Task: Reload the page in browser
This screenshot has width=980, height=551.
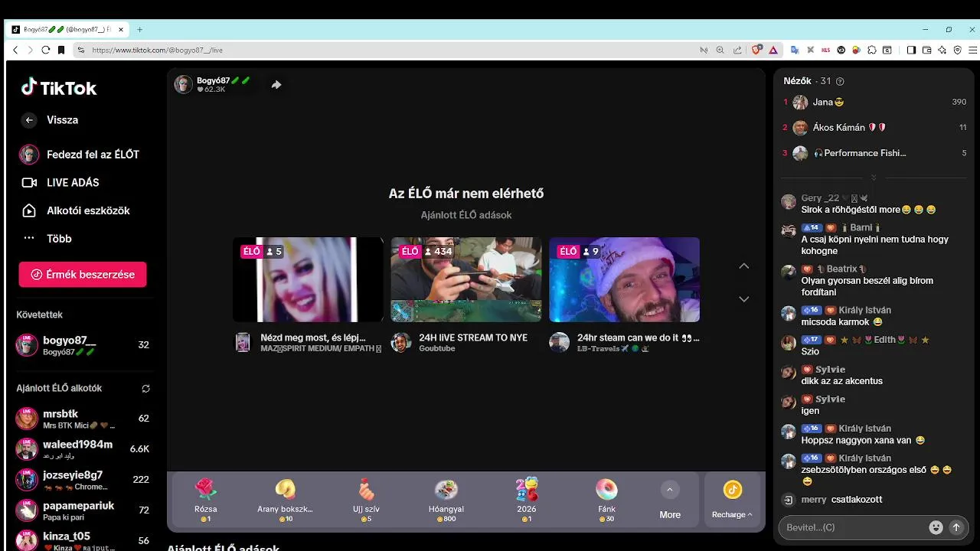Action: click(46, 50)
